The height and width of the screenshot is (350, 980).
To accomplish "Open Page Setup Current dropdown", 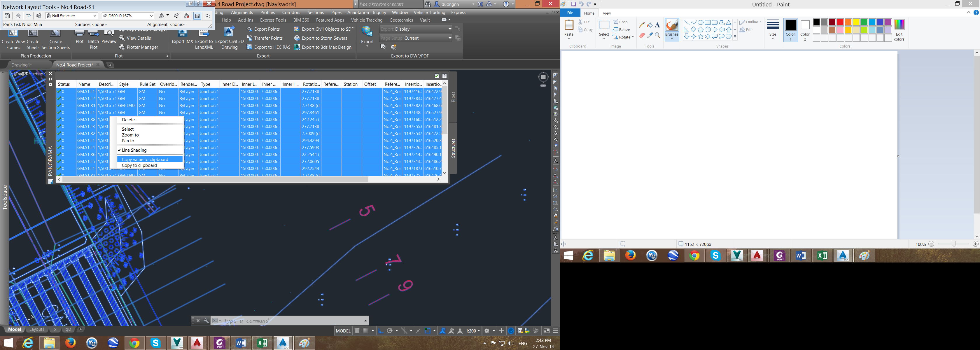I will [x=416, y=38].
